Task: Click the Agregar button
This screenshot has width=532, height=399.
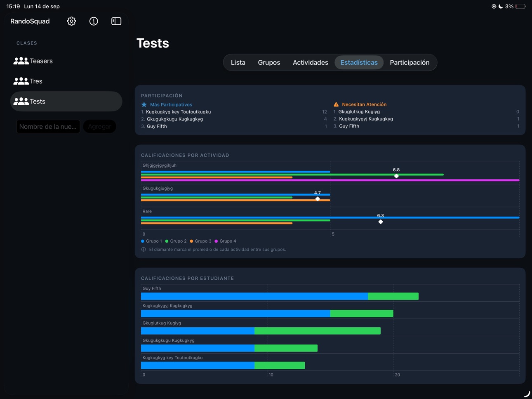Action: [99, 126]
